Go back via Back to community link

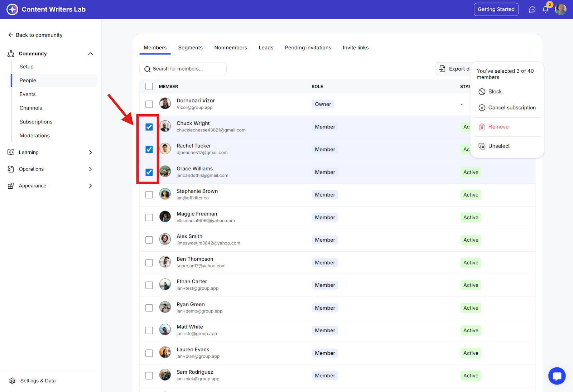[x=35, y=35]
